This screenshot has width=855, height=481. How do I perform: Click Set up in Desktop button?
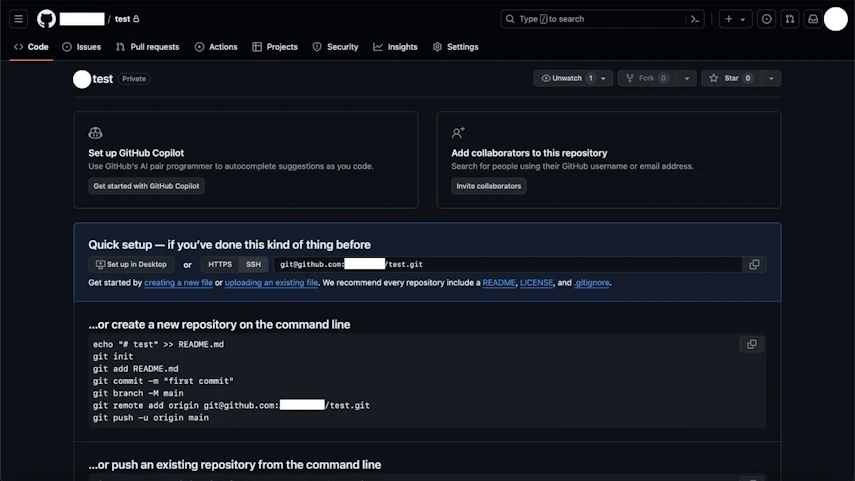131,264
